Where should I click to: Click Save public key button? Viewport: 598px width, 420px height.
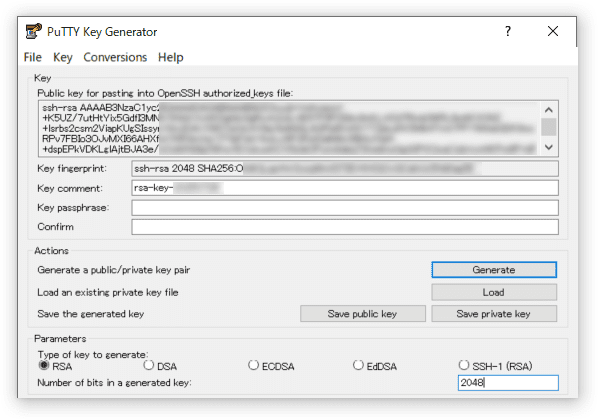[363, 314]
